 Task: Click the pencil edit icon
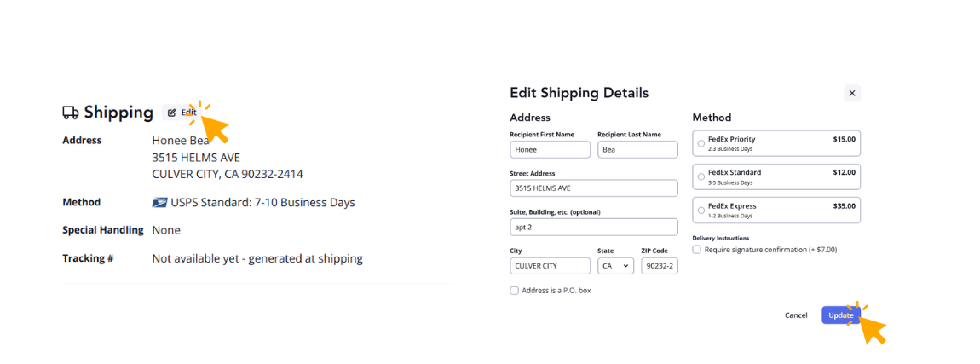171,113
